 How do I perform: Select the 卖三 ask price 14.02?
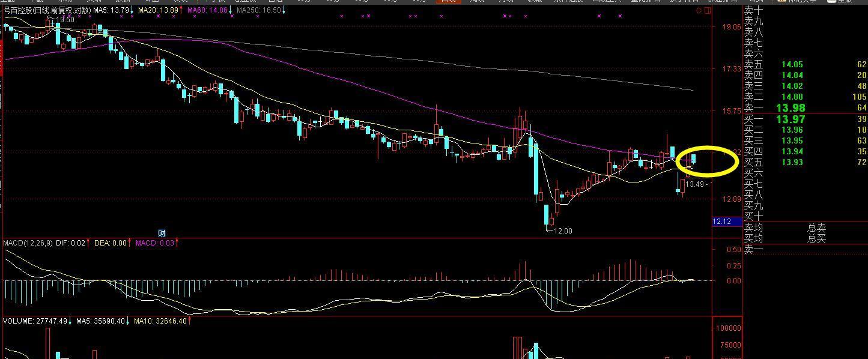click(x=792, y=86)
